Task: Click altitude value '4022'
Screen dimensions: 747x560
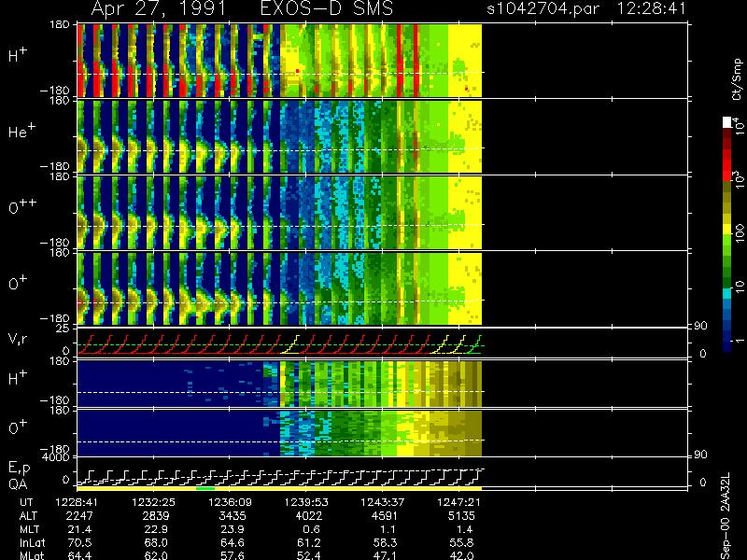Action: tap(309, 516)
